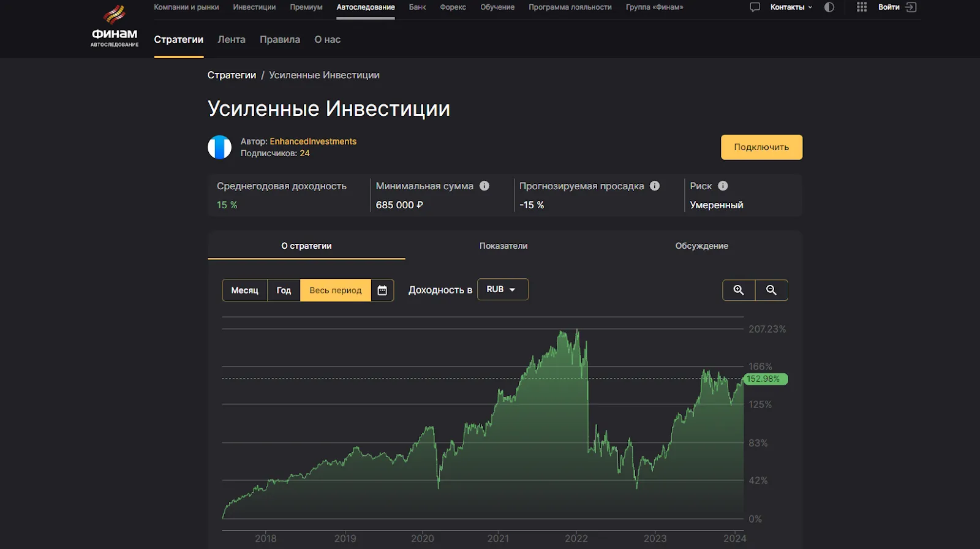
Task: Click info icon next to Минимальная сумма
Action: pyautogui.click(x=484, y=186)
